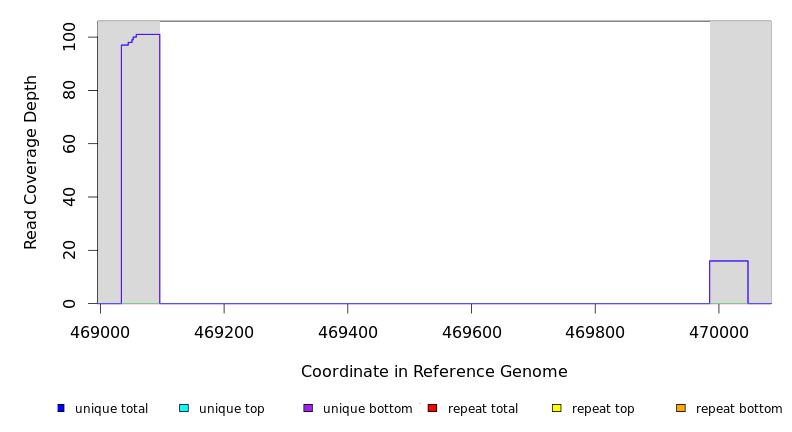
Task: Click the orange repeat bottom legend swatch
Action: 681,408
